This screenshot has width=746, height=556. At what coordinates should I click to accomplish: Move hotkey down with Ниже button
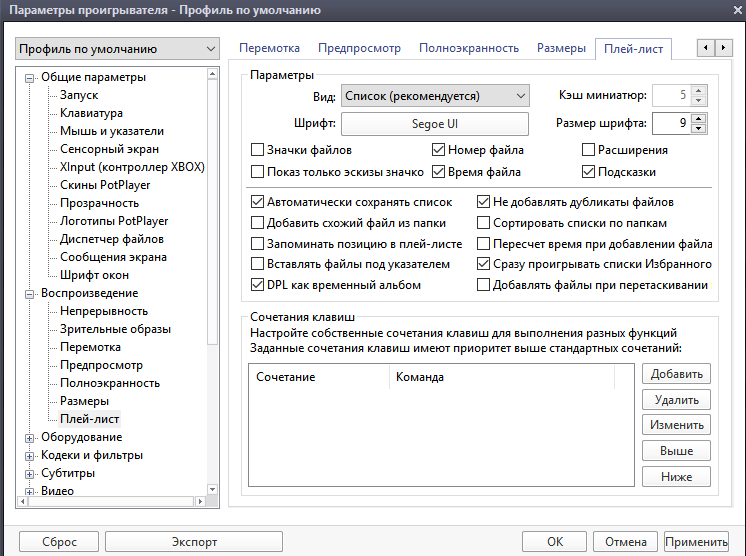tap(676, 476)
